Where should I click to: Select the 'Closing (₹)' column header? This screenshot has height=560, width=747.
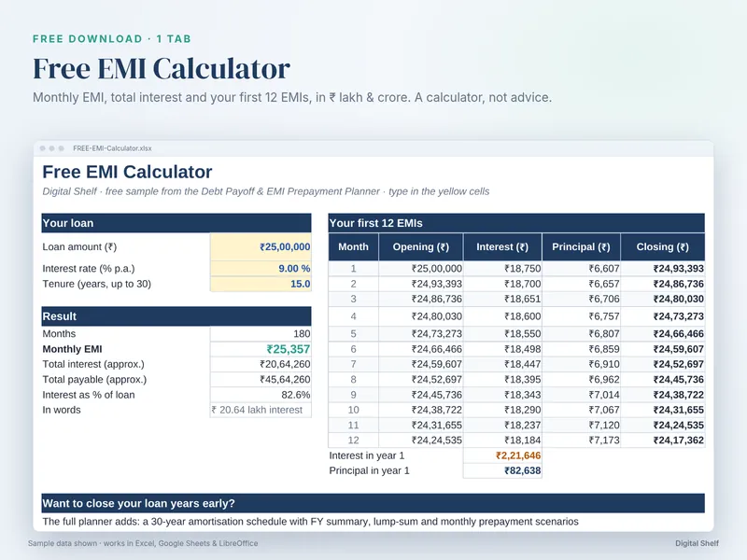point(663,246)
